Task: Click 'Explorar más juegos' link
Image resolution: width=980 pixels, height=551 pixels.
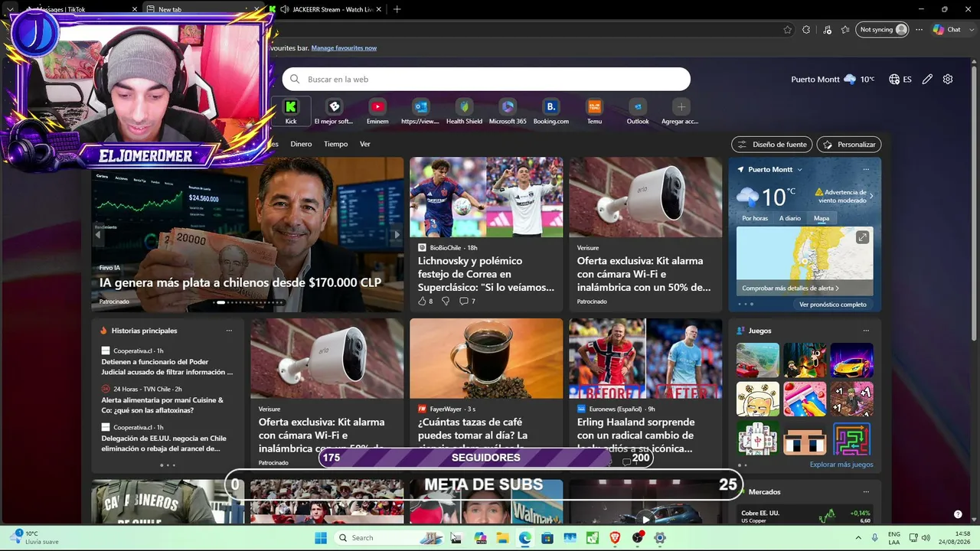Action: click(x=841, y=465)
